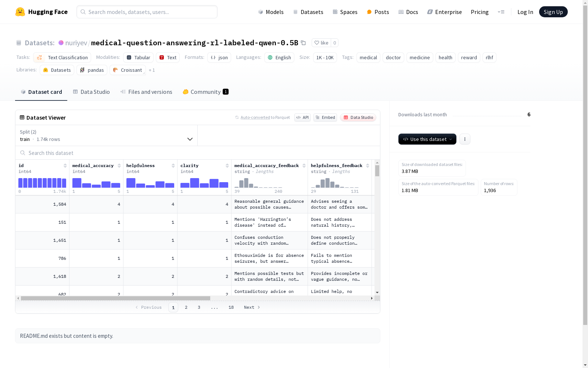Click the doctor tag

393,57
